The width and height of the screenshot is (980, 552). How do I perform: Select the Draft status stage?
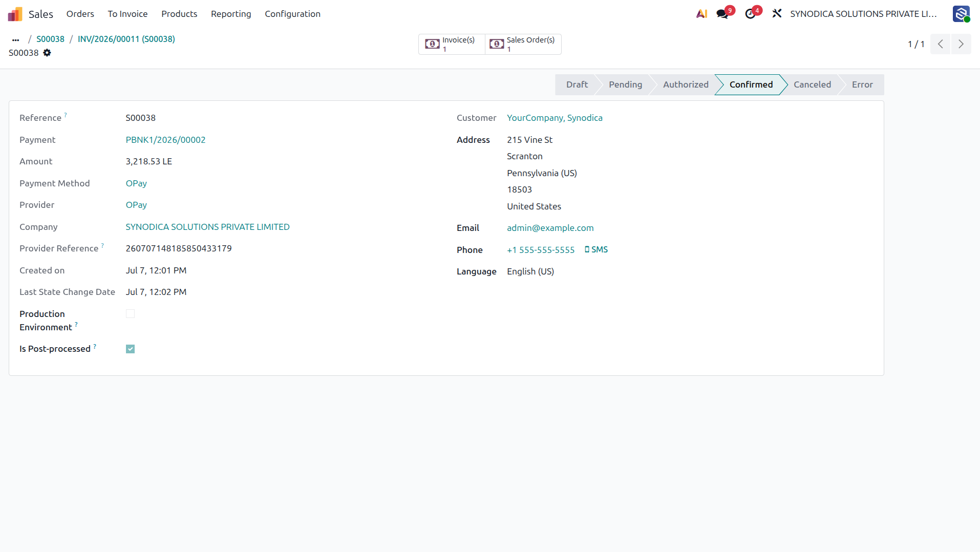pos(577,84)
